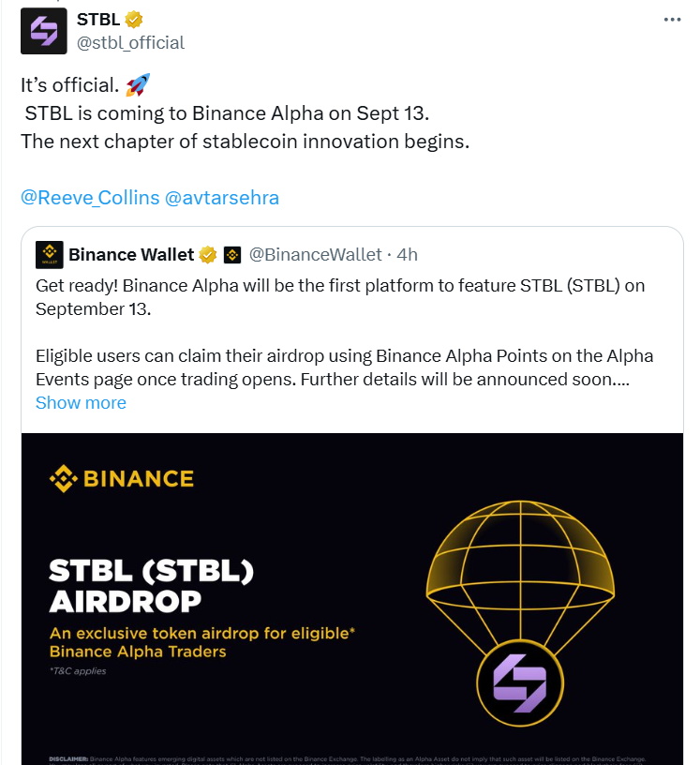Click the Binance Wallet avatar icon
700x765 pixels.
coord(49,255)
